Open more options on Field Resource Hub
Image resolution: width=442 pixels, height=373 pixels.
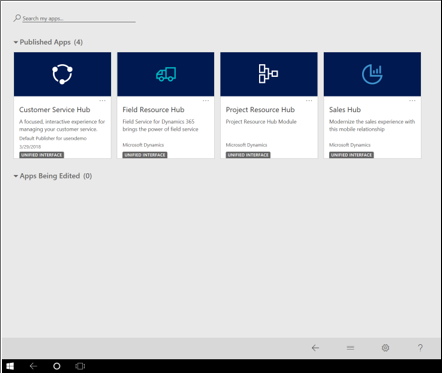click(206, 100)
